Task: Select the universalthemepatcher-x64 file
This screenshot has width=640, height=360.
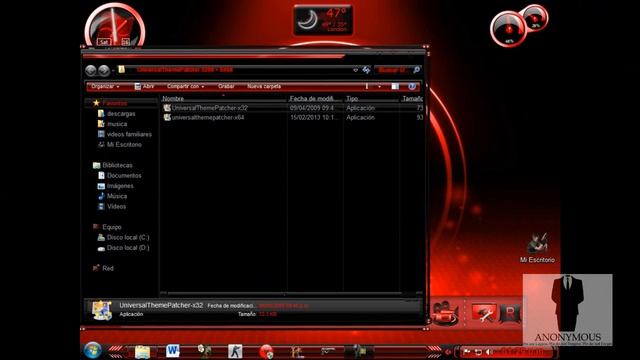Action: tap(208, 117)
